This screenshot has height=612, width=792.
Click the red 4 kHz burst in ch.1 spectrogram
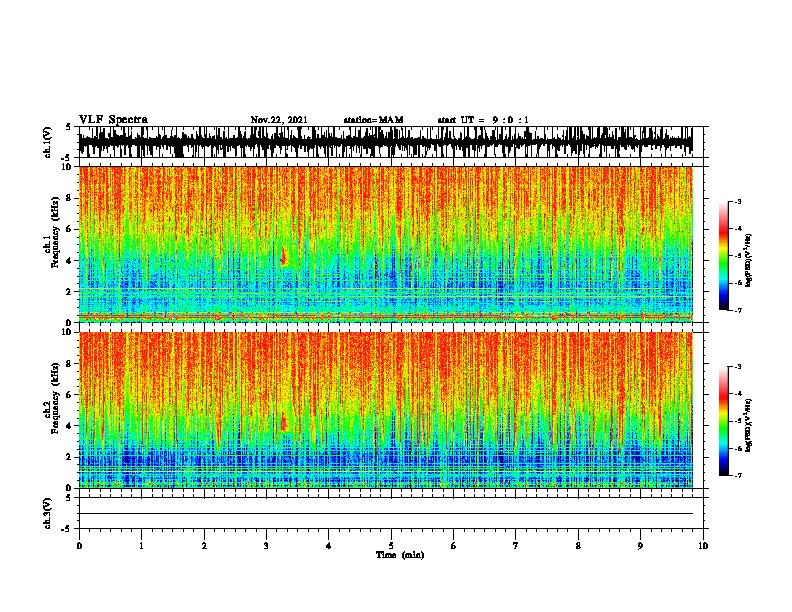point(284,257)
